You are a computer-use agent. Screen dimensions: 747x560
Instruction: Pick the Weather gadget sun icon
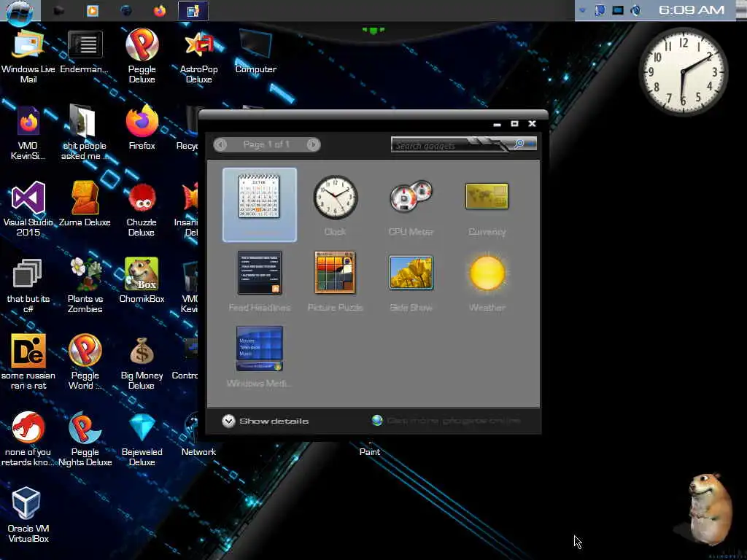[487, 273]
